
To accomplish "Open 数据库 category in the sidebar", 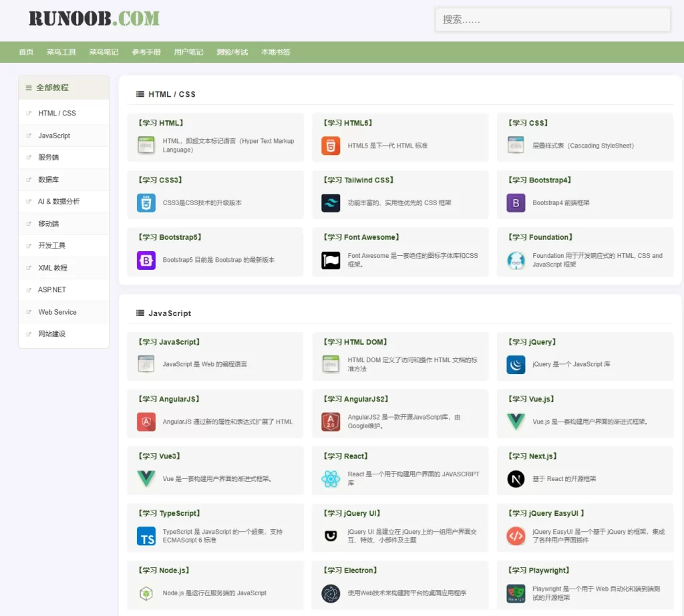I will (49, 180).
